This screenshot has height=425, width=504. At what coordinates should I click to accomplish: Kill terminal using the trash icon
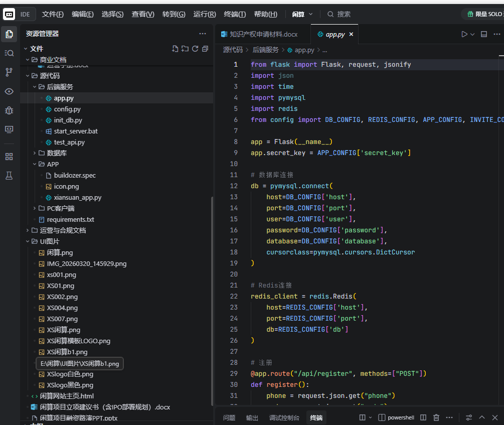(436, 417)
